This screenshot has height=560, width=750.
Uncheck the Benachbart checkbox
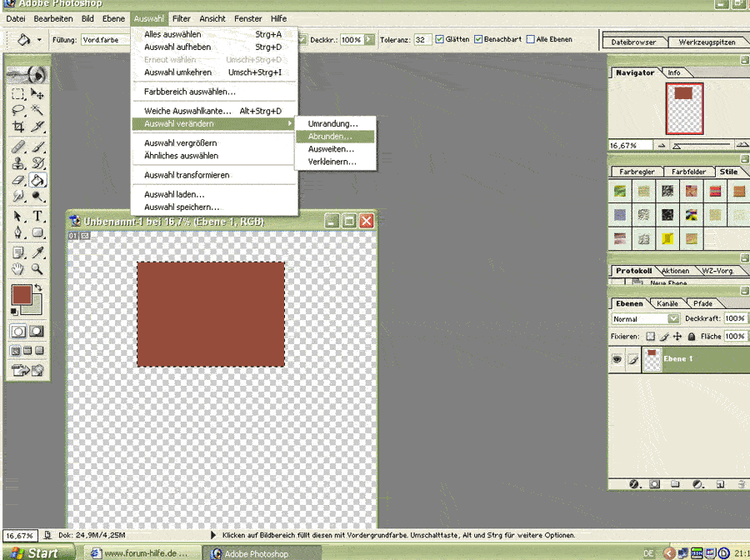pyautogui.click(x=478, y=39)
